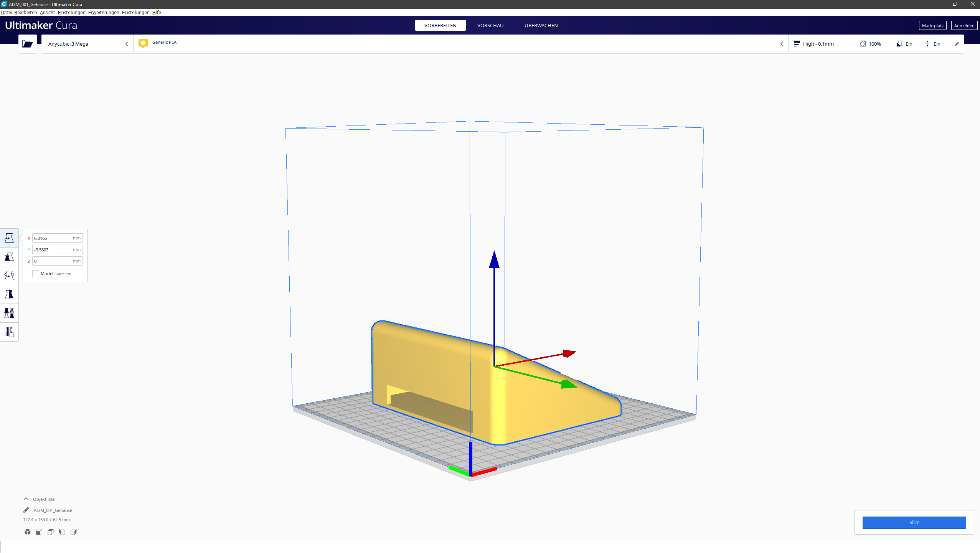The height and width of the screenshot is (553, 980).
Task: Click the Slice button
Action: (914, 522)
